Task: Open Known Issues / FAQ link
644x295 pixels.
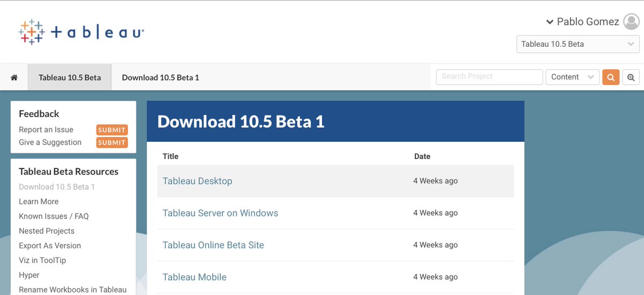Action: tap(54, 216)
